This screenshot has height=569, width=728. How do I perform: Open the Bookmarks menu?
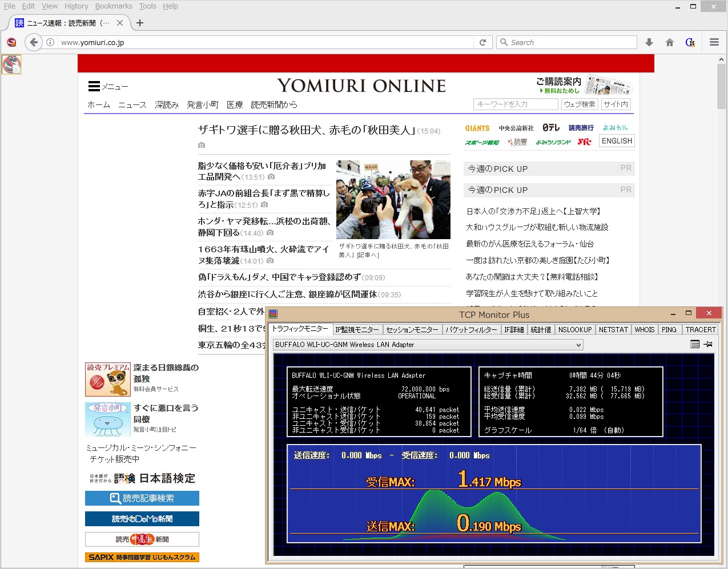[x=114, y=6]
